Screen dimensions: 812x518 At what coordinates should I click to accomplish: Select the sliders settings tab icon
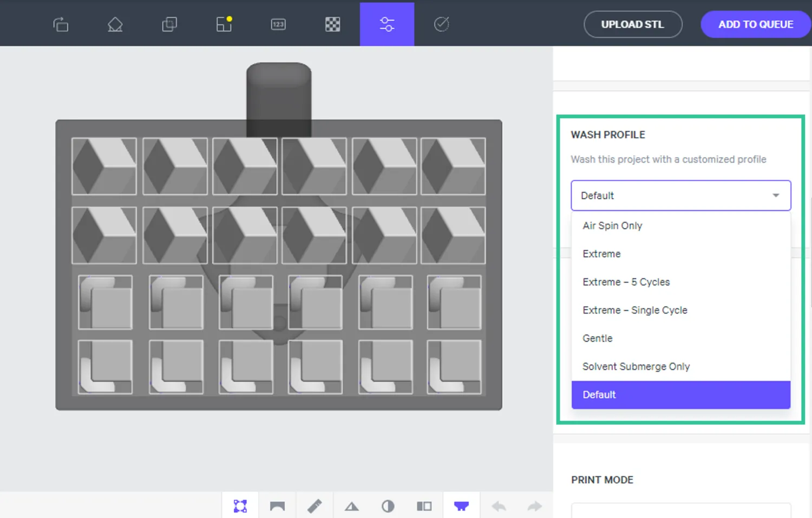point(387,24)
